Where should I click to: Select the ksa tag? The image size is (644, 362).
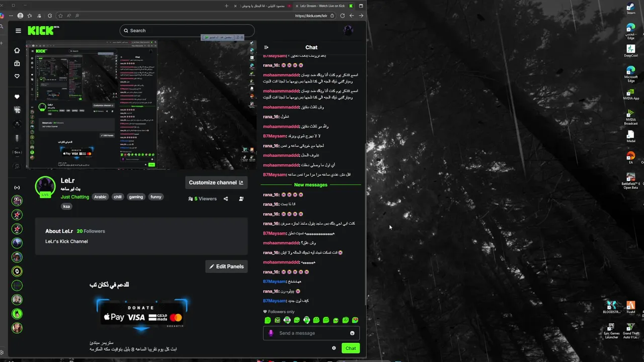(x=66, y=206)
